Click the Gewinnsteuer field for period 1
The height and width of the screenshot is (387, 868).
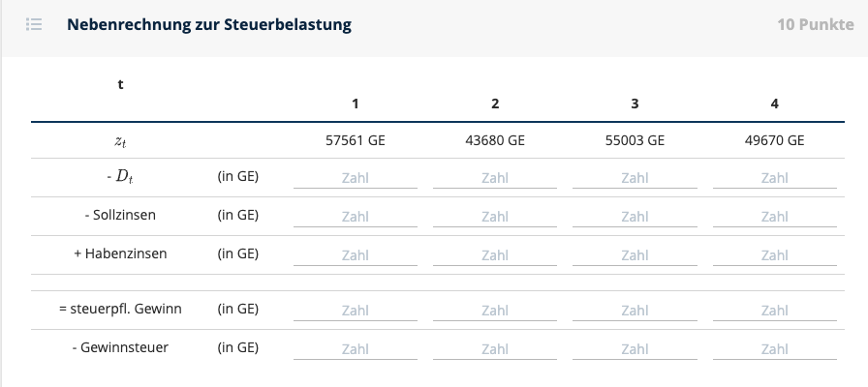(356, 349)
